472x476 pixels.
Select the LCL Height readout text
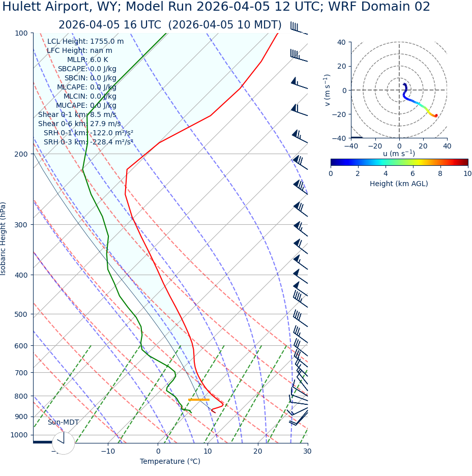85,42
